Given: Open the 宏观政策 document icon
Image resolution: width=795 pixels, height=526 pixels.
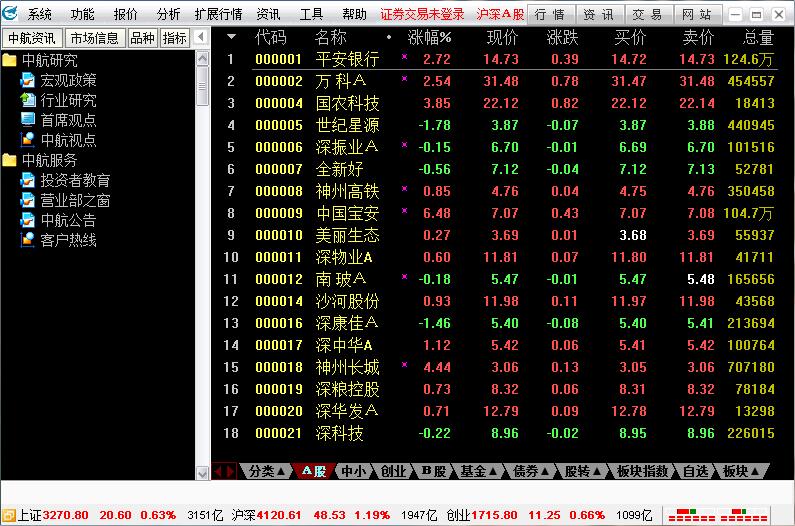Looking at the screenshot, I should [27, 80].
